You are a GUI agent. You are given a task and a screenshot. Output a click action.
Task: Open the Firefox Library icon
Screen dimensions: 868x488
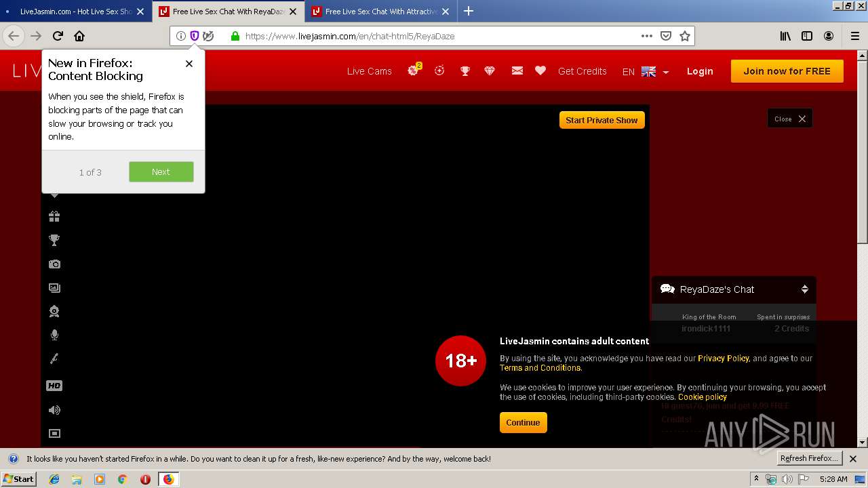pos(785,36)
